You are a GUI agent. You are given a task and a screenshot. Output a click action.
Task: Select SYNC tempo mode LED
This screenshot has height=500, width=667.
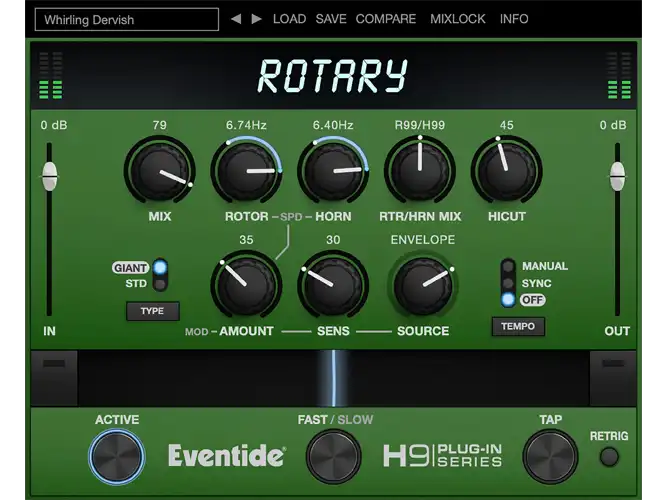click(x=508, y=283)
